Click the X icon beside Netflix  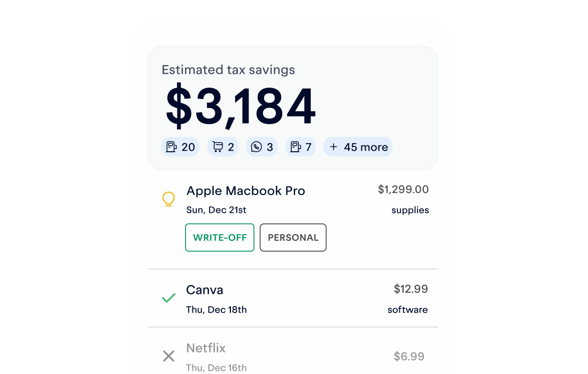tap(168, 356)
